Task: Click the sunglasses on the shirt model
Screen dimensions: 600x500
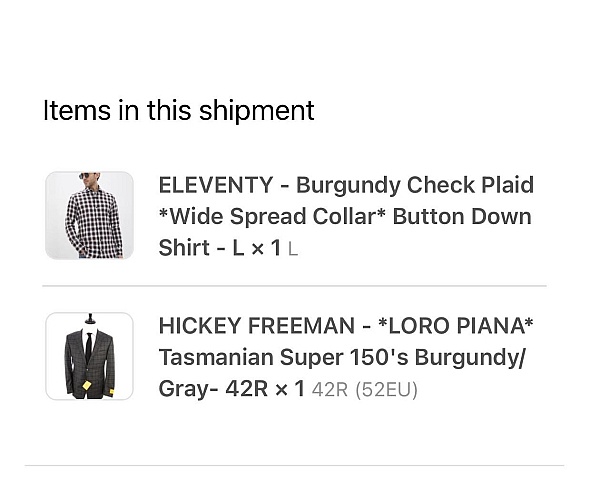Action: pos(85,176)
